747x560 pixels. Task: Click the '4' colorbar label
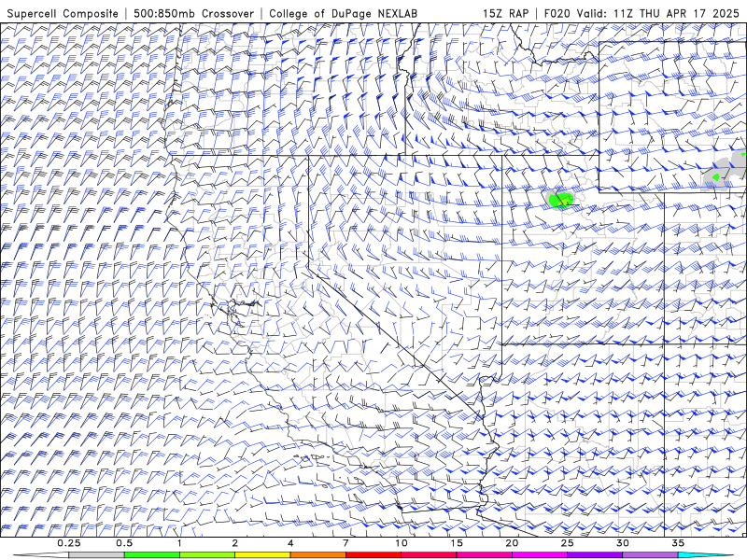click(290, 543)
